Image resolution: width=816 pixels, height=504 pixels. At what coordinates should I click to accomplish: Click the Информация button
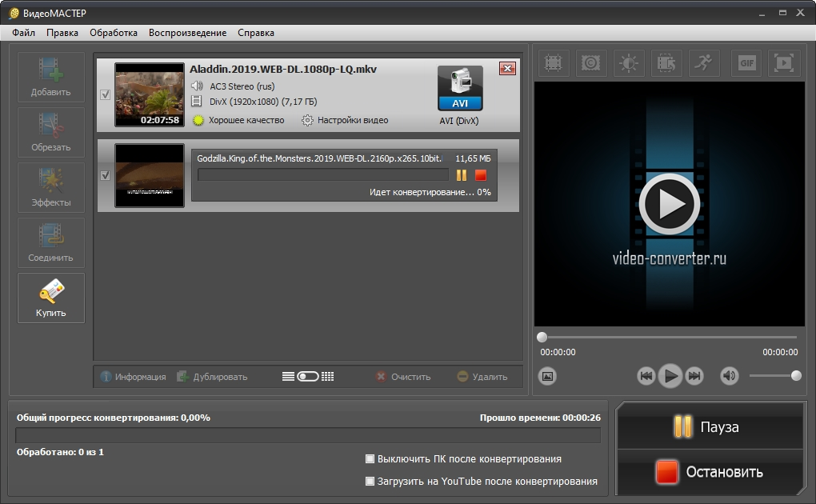(134, 377)
